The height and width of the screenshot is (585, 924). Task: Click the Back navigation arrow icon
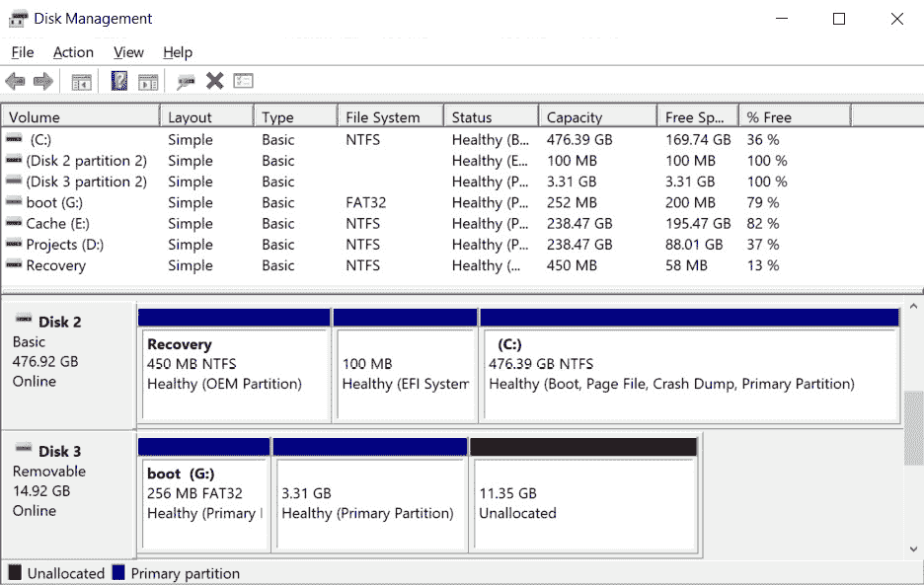point(15,81)
